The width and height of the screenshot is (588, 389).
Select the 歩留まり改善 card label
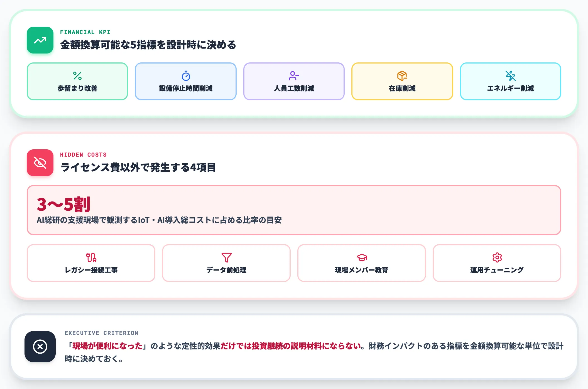coord(77,88)
